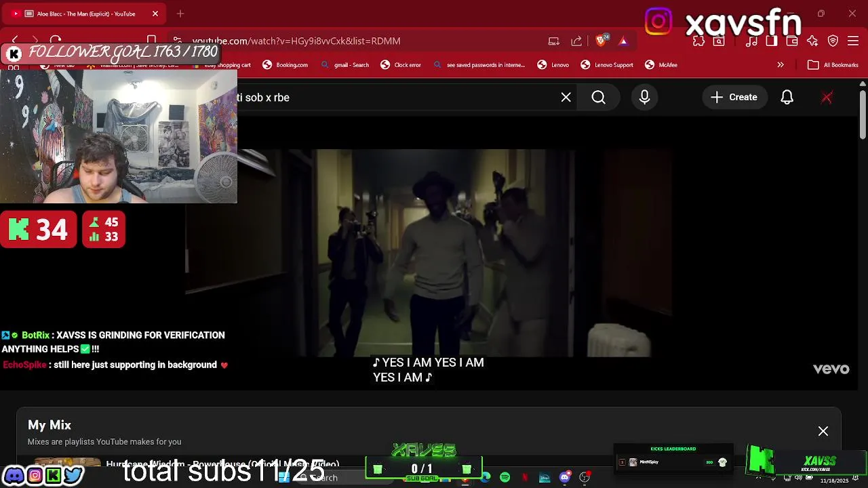Open the Leo AI sparkle icon
868x488 pixels.
[x=812, y=41]
